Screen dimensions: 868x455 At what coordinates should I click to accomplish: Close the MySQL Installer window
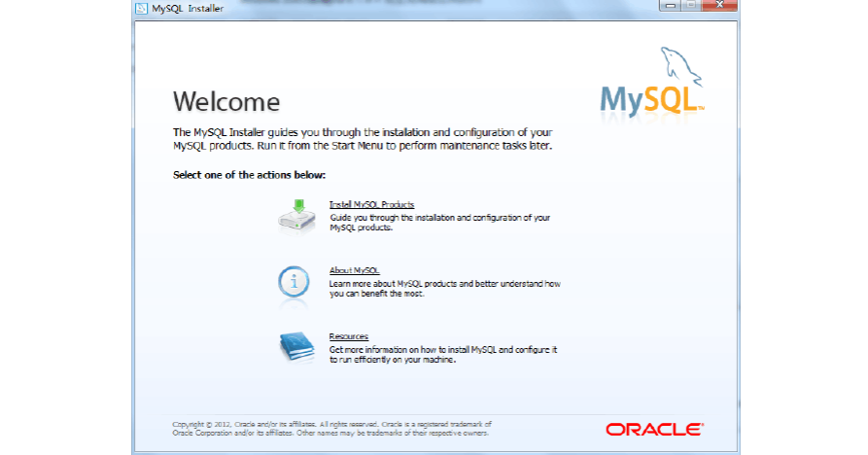click(719, 5)
